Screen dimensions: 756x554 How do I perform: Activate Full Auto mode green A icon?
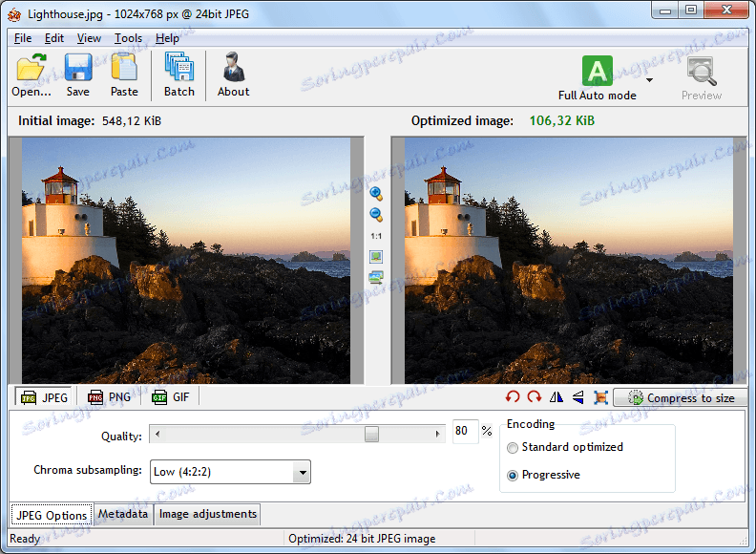click(x=597, y=71)
